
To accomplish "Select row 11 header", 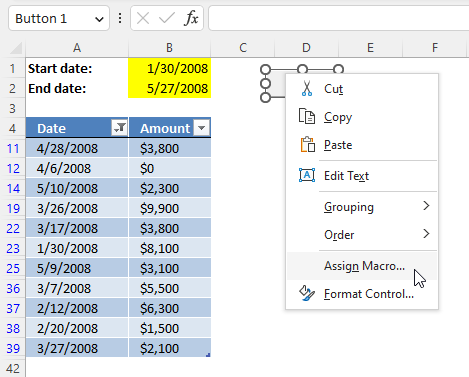I will [x=13, y=148].
